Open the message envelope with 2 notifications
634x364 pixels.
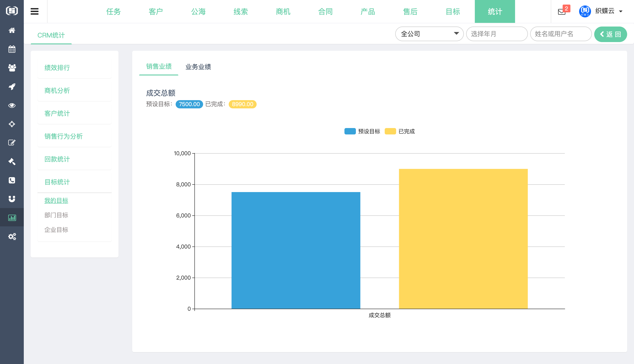561,11
